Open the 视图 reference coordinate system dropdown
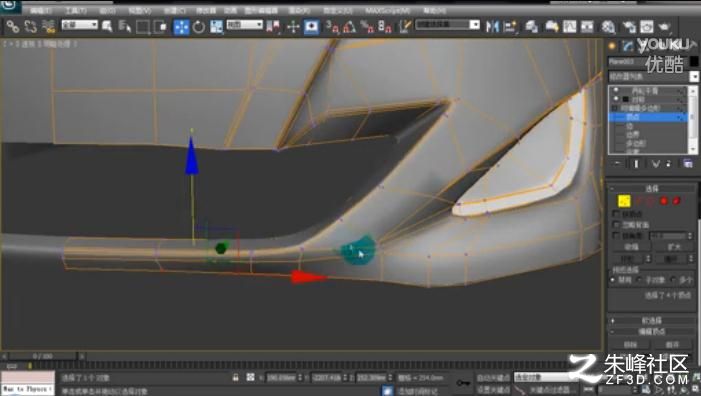 coord(245,25)
